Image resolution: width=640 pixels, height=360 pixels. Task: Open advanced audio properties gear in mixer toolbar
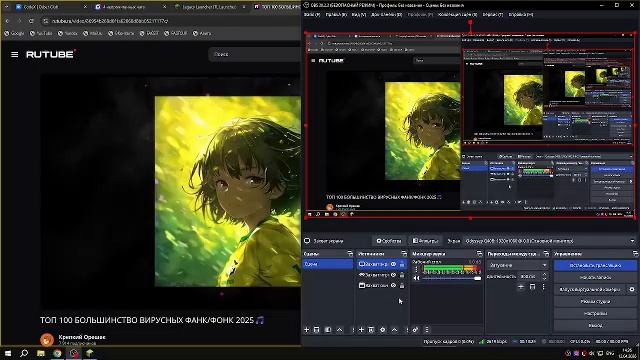[x=415, y=329]
